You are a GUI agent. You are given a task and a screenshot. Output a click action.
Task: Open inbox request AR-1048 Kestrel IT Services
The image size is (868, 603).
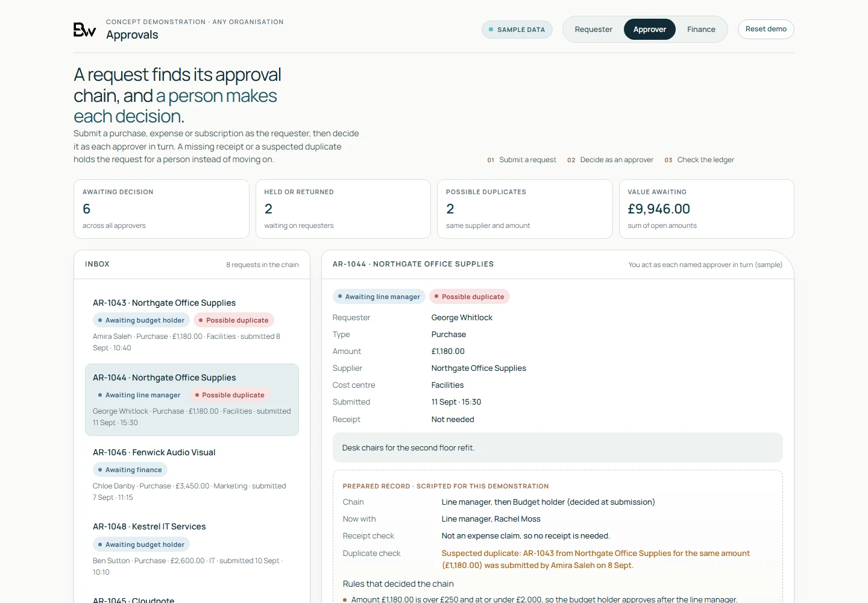point(192,549)
